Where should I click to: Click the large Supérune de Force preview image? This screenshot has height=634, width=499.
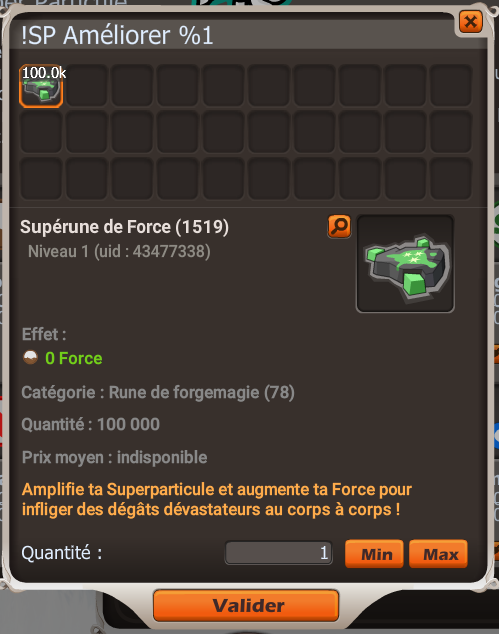click(405, 264)
